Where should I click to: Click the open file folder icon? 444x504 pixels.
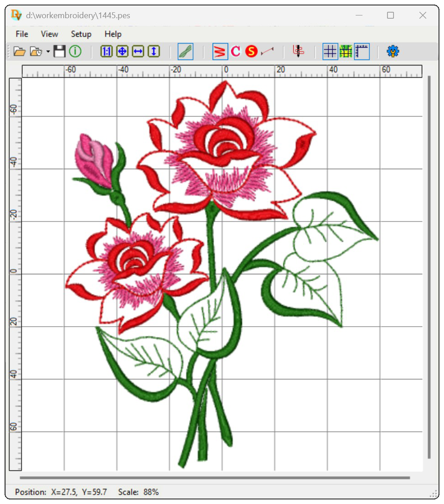tap(19, 52)
